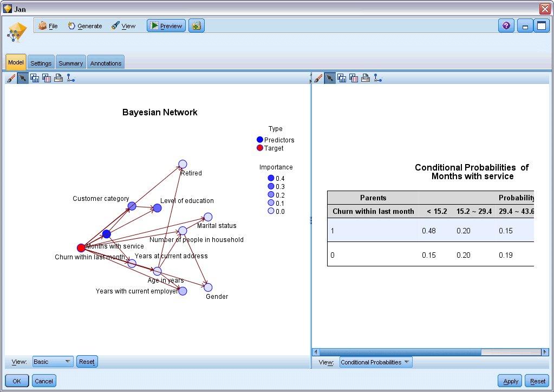The width and height of the screenshot is (554, 392).
Task: Click the Preview button
Action: (166, 26)
